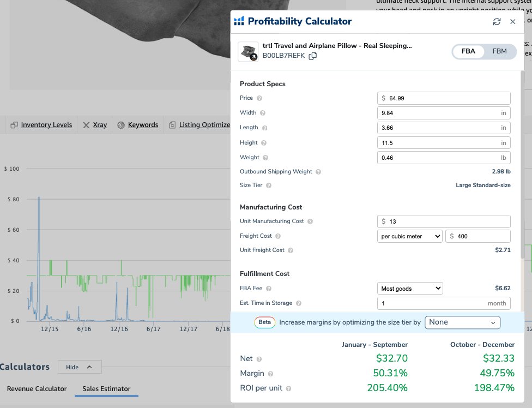The image size is (532, 408).
Task: Click the Listing Optimizer icon
Action: 172,125
